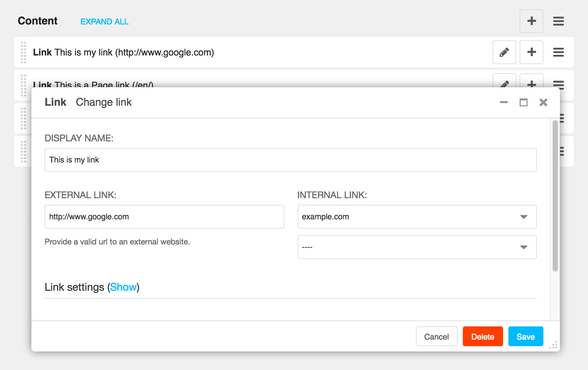Viewport: 588px width, 370px height.
Task: Click the plus icon in Content header
Action: point(531,21)
